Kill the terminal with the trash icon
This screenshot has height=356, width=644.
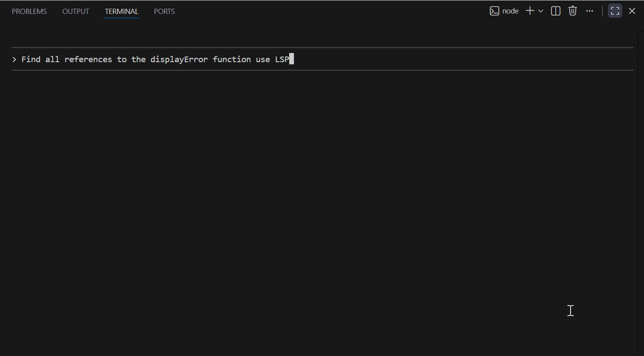click(x=573, y=11)
